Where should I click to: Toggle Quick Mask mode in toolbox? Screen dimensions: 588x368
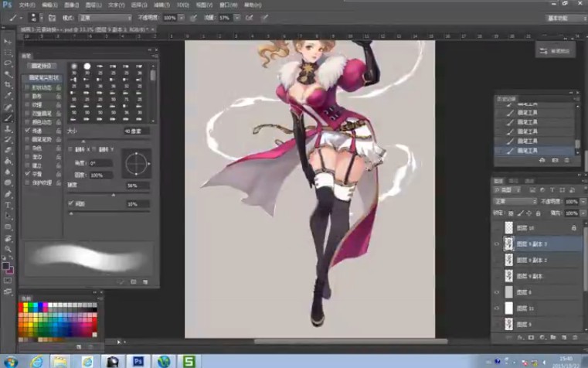[x=8, y=281]
